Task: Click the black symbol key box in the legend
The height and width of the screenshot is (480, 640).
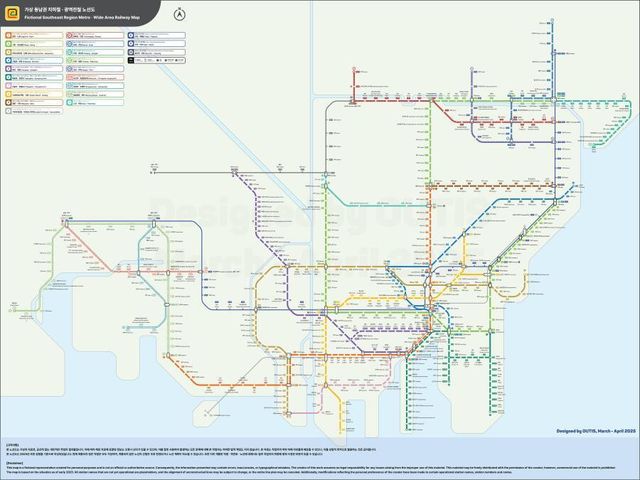Action: pyautogui.click(x=142, y=58)
